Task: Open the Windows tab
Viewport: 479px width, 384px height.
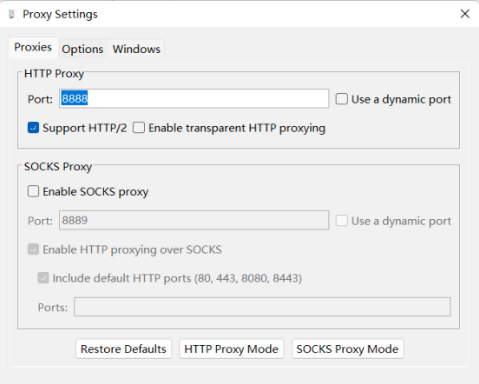Action: coord(136,49)
